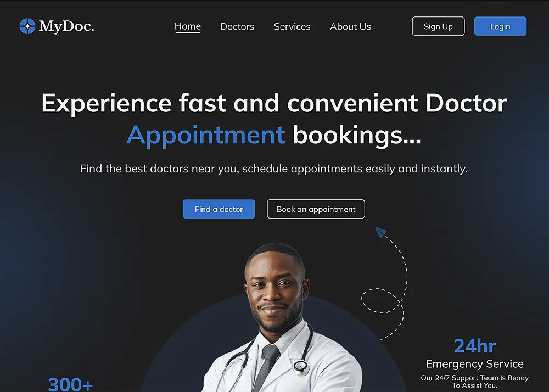The image size is (549, 392).
Task: Click the 300+ statistic number
Action: [70, 384]
